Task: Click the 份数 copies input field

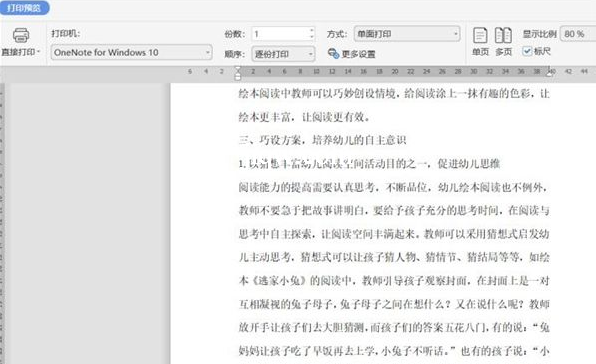Action: pyautogui.click(x=280, y=34)
